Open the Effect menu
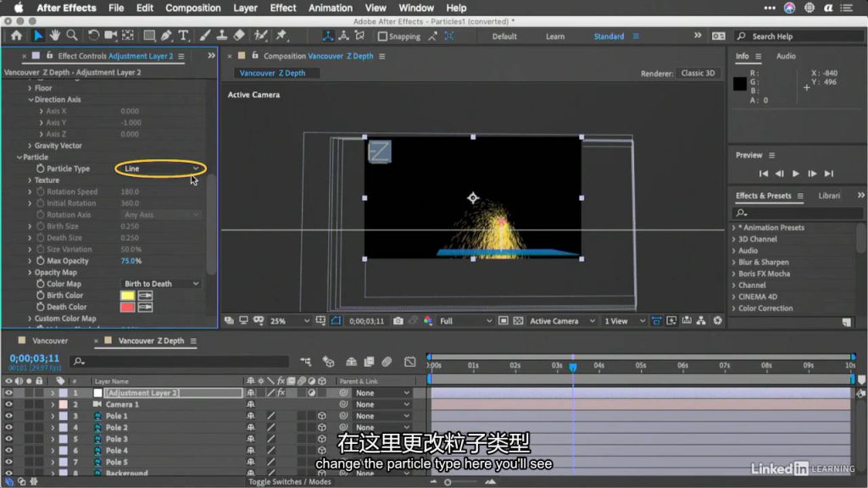This screenshot has height=488, width=868. pyautogui.click(x=283, y=8)
